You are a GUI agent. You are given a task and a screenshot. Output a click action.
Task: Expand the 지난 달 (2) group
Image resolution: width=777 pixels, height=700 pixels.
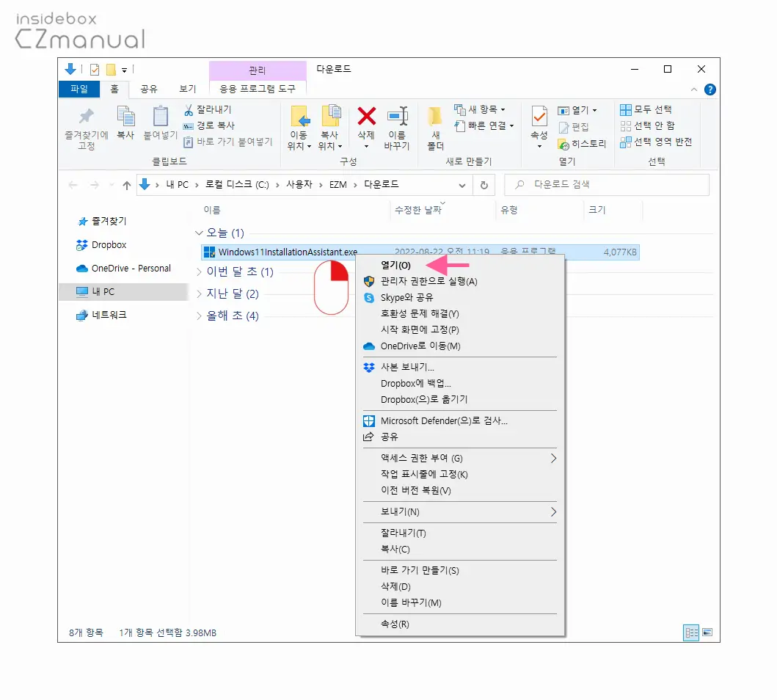(200, 294)
